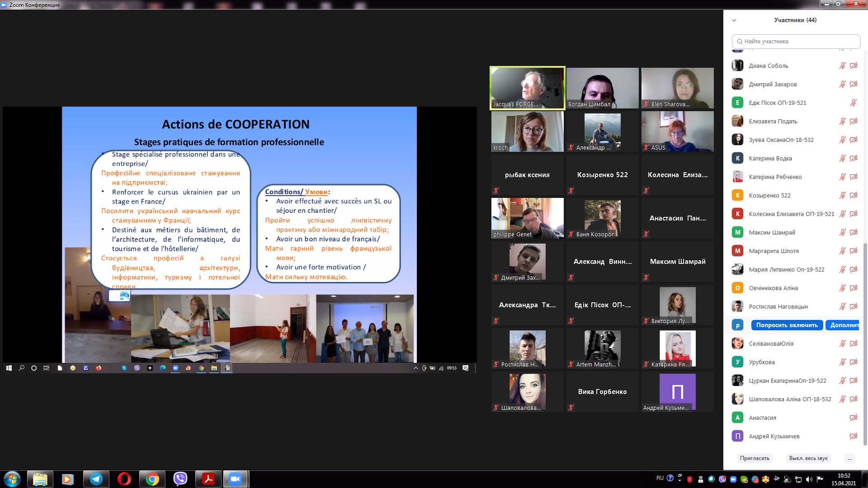Viewport: 868px width, 488px height.
Task: Open Telegram from the Windows taskbar
Action: pos(96,479)
